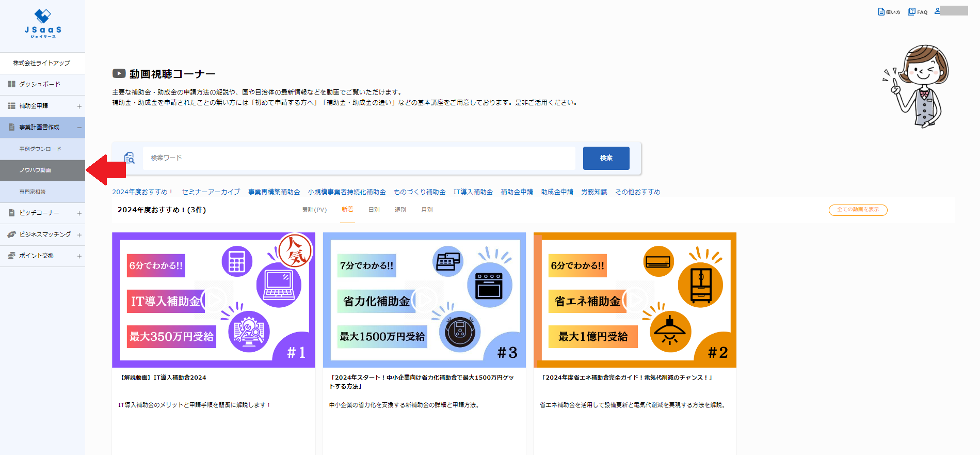Filter by 労務知識 category
Screen dimensions: 980x455
pos(595,192)
